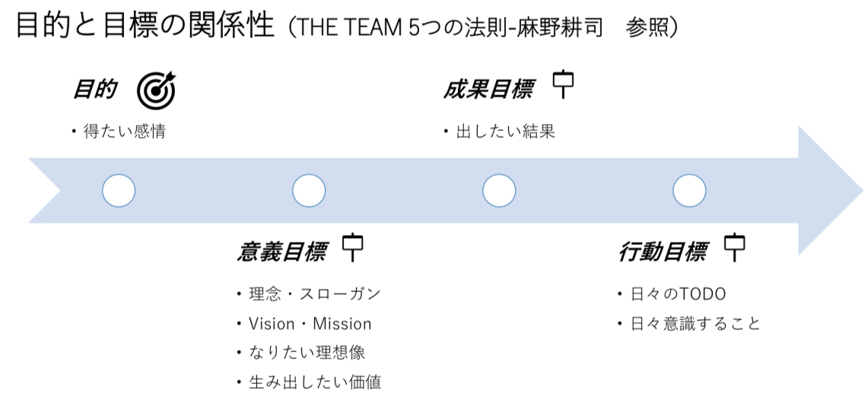The height and width of the screenshot is (403, 868).
Task: Click the bullseye target icon beside 目的
Action: click(x=156, y=90)
